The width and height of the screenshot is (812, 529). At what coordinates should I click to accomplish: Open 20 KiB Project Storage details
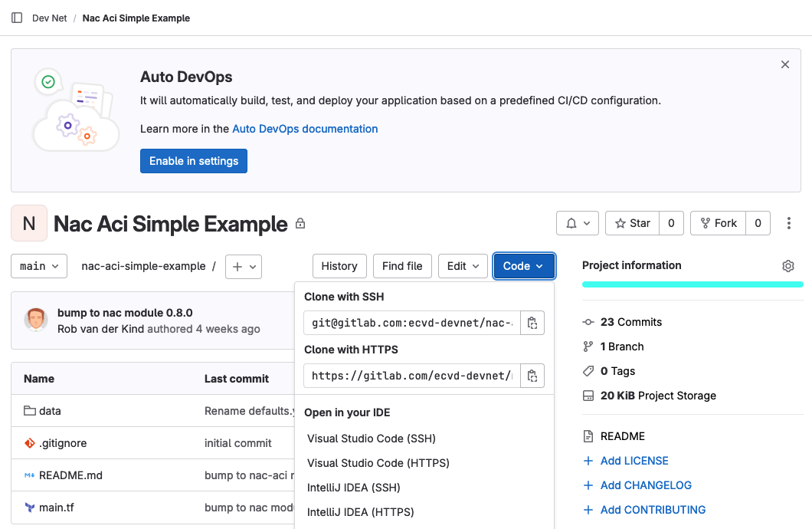point(658,396)
